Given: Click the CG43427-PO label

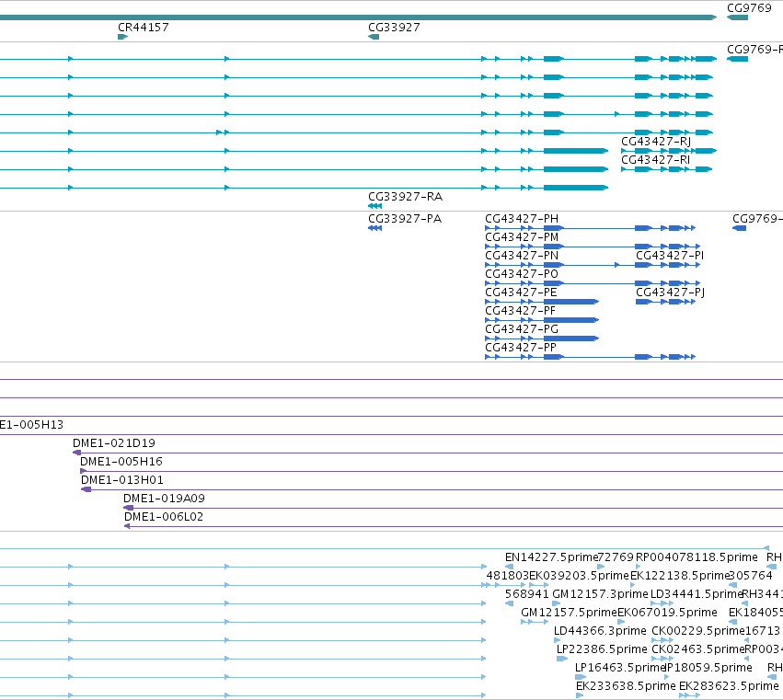Looking at the screenshot, I should (522, 274).
